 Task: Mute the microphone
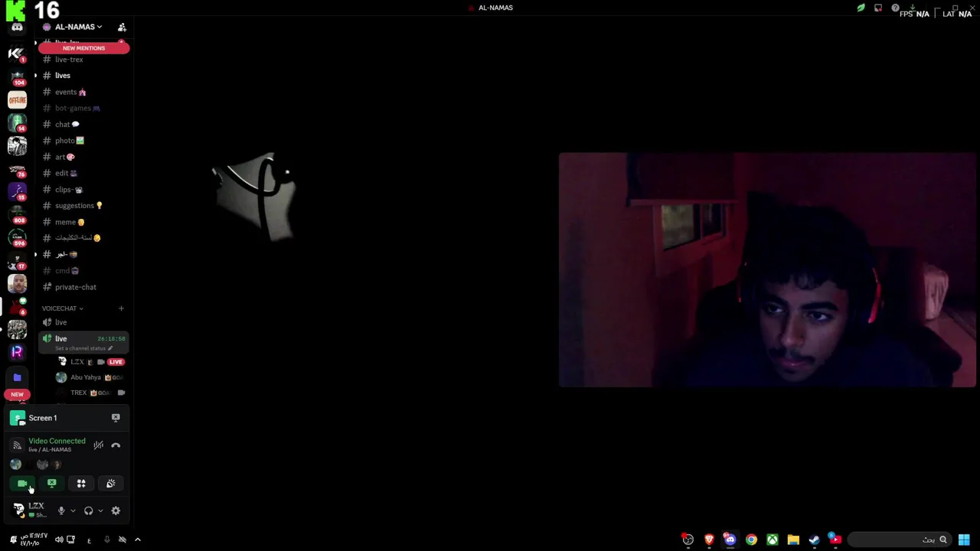click(x=61, y=510)
